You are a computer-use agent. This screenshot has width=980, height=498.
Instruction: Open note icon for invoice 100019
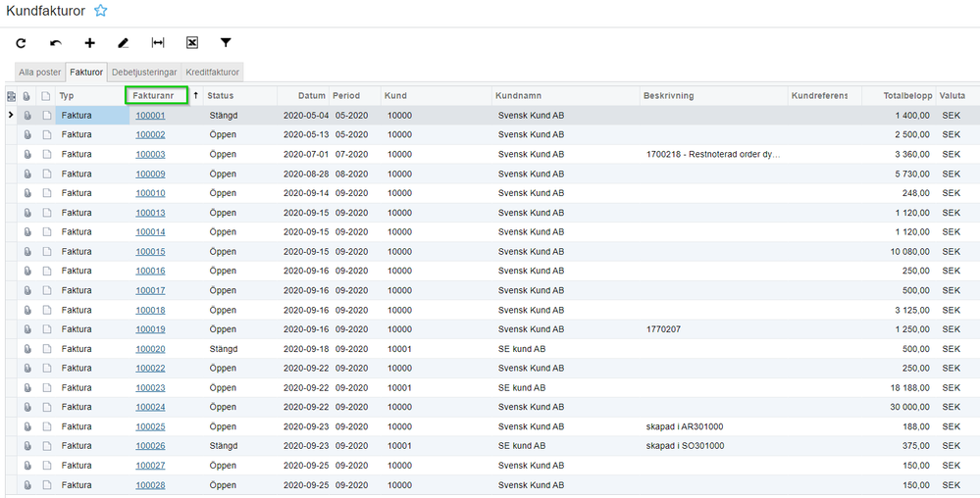tap(46, 329)
